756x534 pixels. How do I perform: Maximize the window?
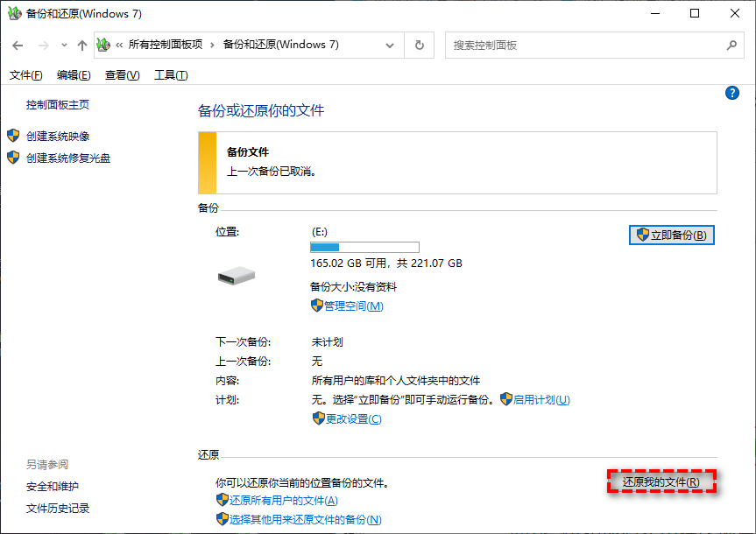click(x=695, y=13)
